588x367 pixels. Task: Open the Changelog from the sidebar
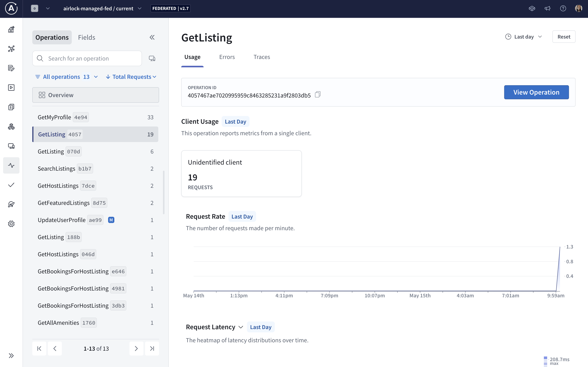[x=11, y=68]
